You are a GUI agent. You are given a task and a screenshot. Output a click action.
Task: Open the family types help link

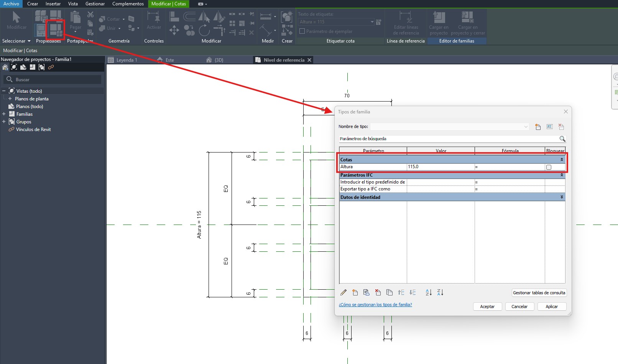point(375,305)
